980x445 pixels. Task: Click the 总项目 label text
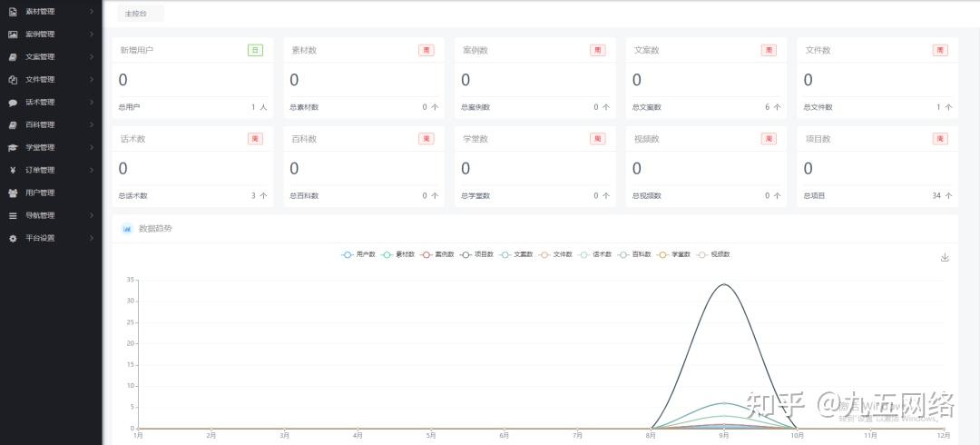814,196
